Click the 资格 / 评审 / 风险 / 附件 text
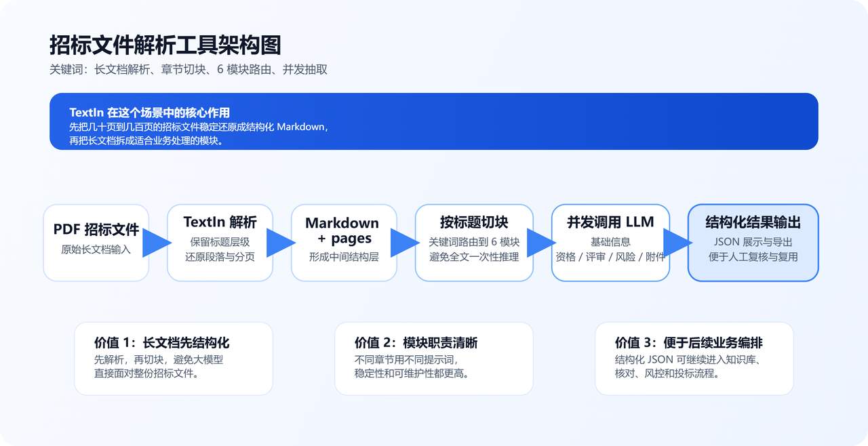 610,257
